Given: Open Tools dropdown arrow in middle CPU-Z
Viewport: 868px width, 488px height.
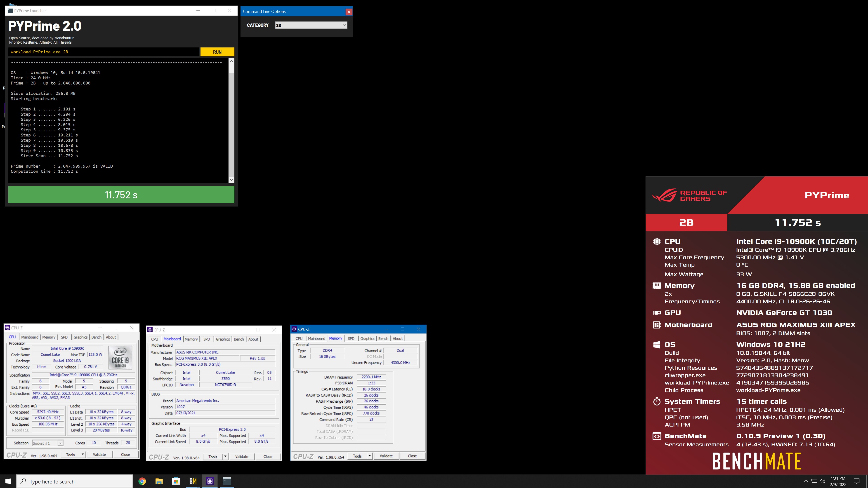Looking at the screenshot, I should click(x=225, y=457).
